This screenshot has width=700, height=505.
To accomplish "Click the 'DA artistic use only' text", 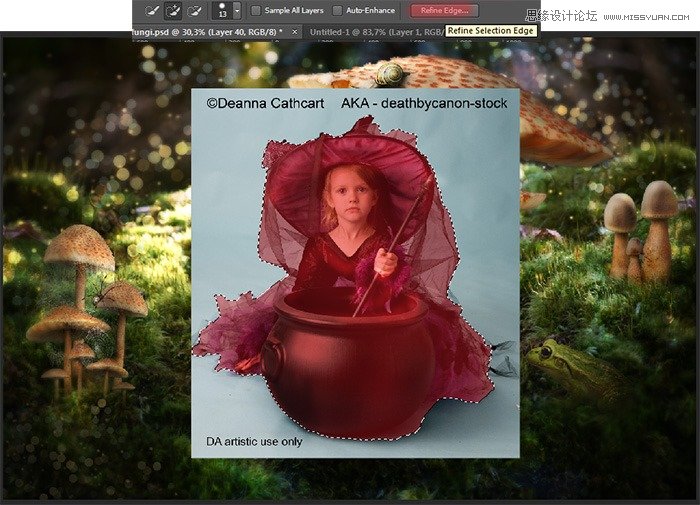I will (x=254, y=442).
